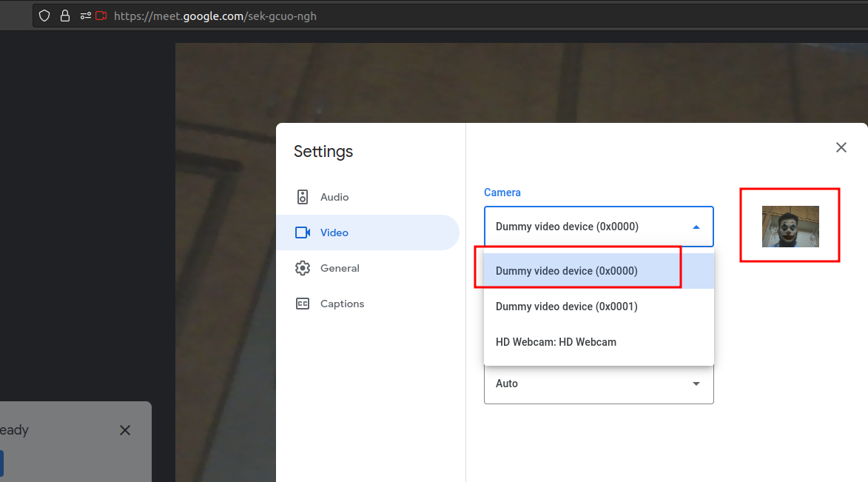Open the site permissions icon in address bar

coord(85,16)
